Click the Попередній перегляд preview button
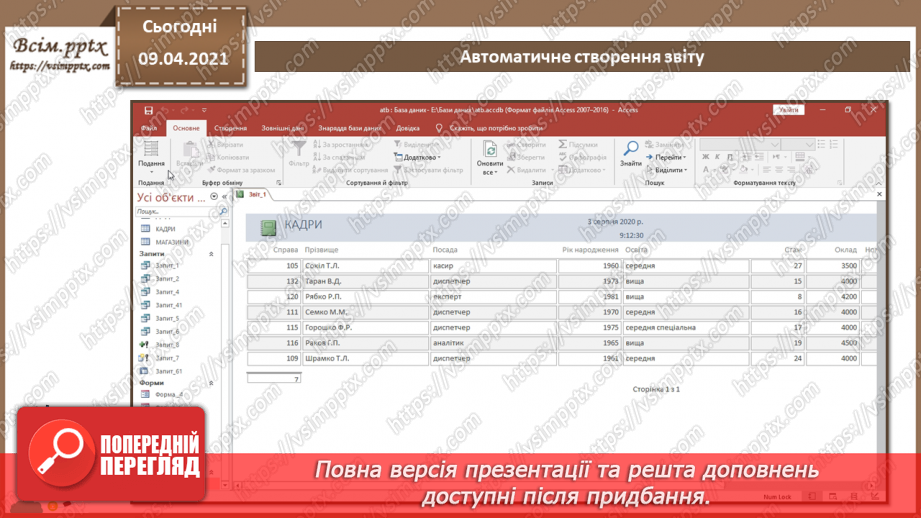This screenshot has height=518, width=921. click(x=117, y=456)
